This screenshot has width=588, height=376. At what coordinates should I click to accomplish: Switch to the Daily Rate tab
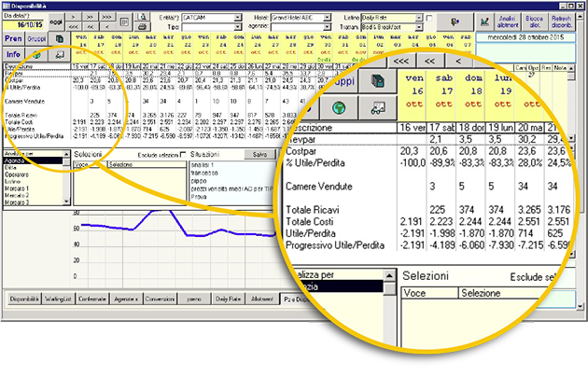228,299
